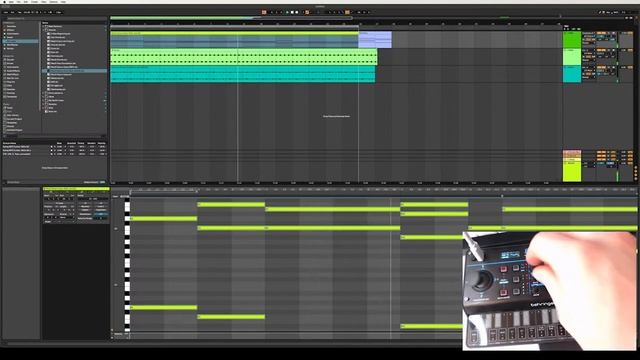Open the View menu
The width and height of the screenshot is (640, 360).
[x=44, y=2]
